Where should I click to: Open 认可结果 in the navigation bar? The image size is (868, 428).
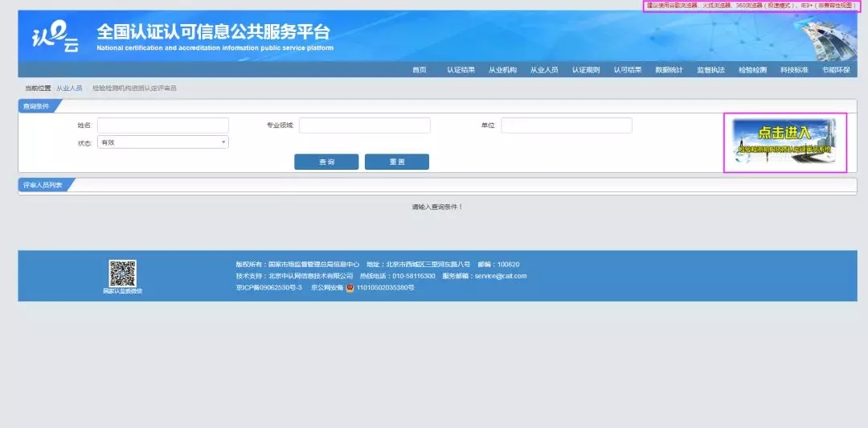tap(627, 70)
